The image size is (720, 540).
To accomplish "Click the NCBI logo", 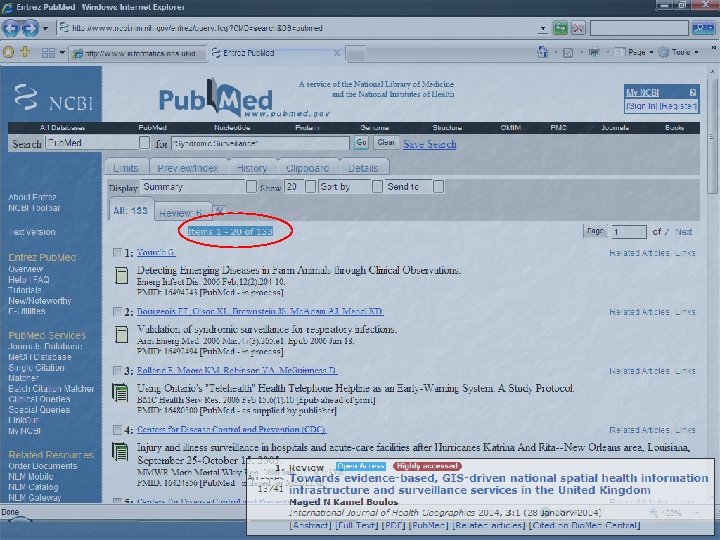I will coord(53,97).
